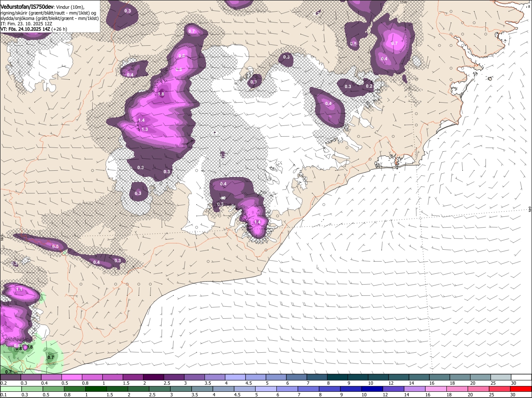Viewport: 532px width, 398px height.
Task: Click the '30' label in the rain legend row
Action: [x=512, y=395]
